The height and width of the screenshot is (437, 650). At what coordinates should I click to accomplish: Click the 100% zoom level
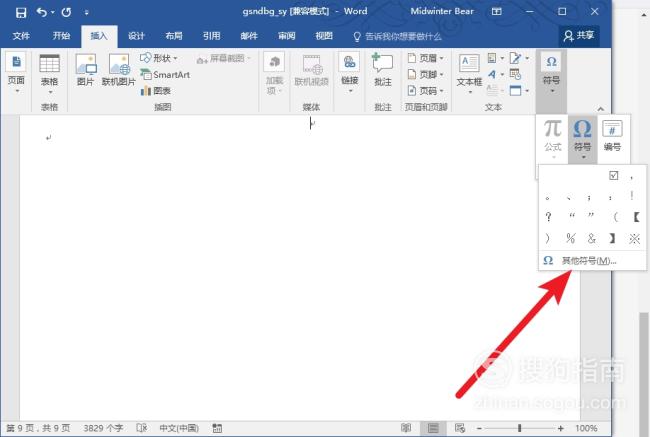pos(586,428)
